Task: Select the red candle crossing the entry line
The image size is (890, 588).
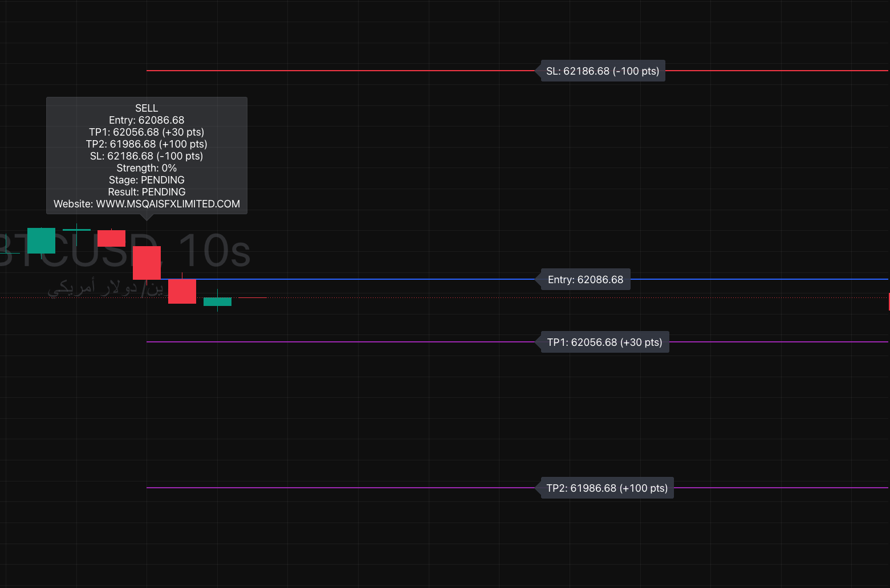Action: 182,291
